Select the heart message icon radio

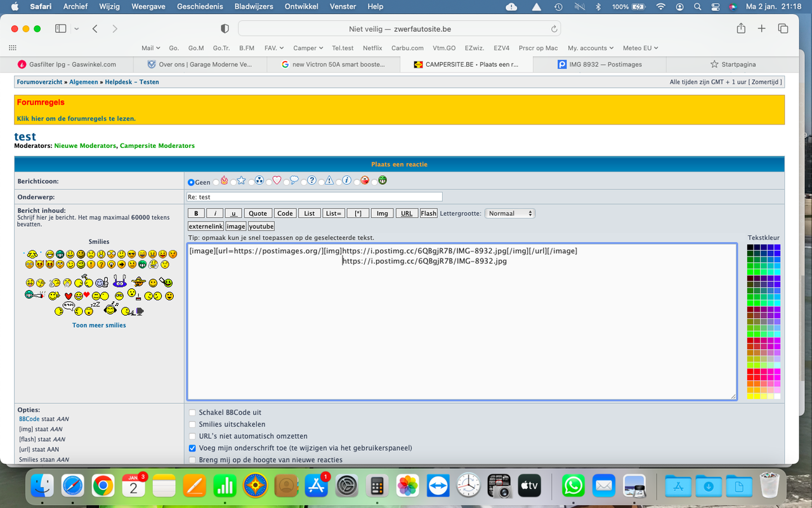[269, 182]
